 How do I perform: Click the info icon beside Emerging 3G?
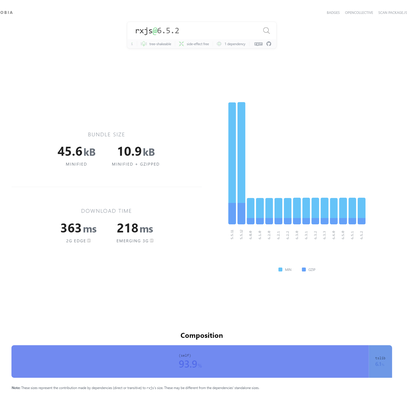(152, 241)
